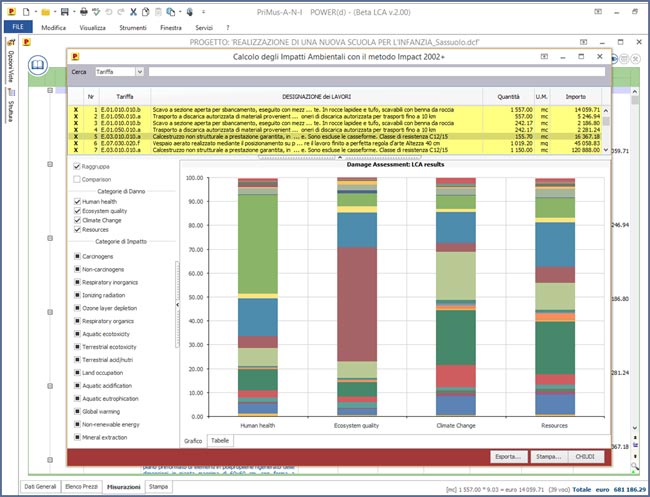Open the New document dropdown arrow

35,12
